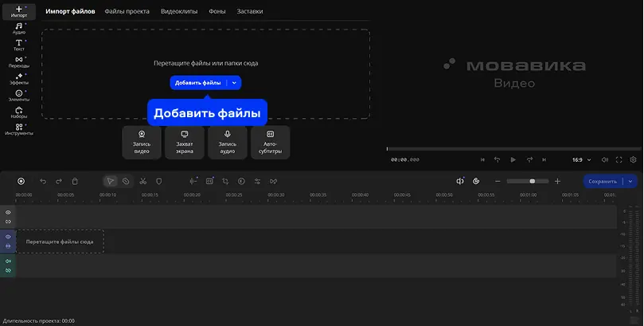The height and width of the screenshot is (326, 644).
Task: Toggle visibility of the top overlay track
Action: point(8,213)
